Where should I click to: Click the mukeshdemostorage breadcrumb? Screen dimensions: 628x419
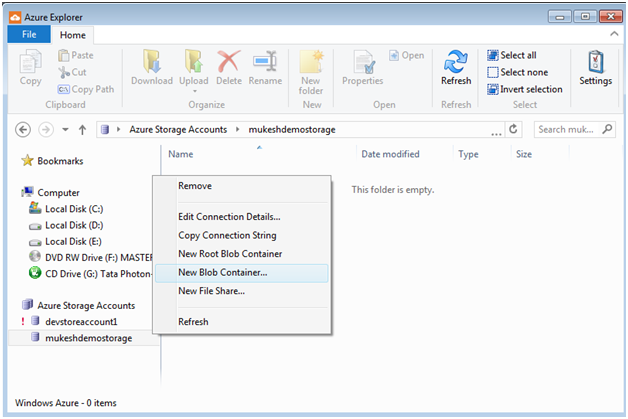(292, 129)
